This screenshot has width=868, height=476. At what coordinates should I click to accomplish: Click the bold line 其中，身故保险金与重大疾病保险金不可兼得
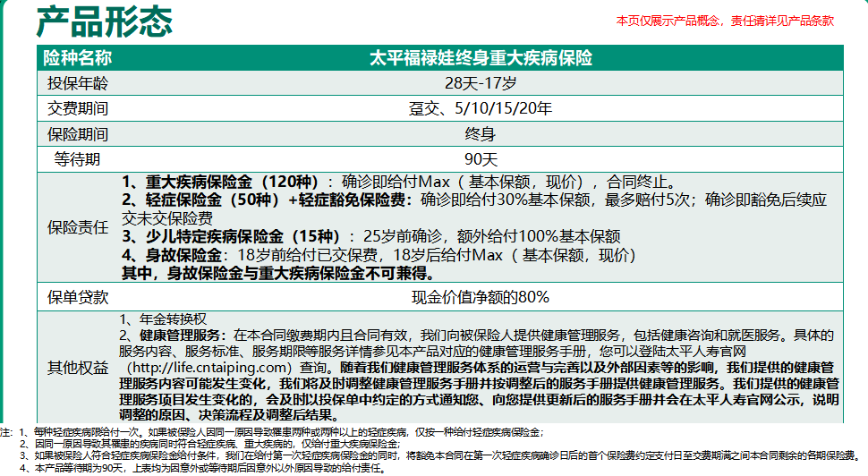point(278,273)
